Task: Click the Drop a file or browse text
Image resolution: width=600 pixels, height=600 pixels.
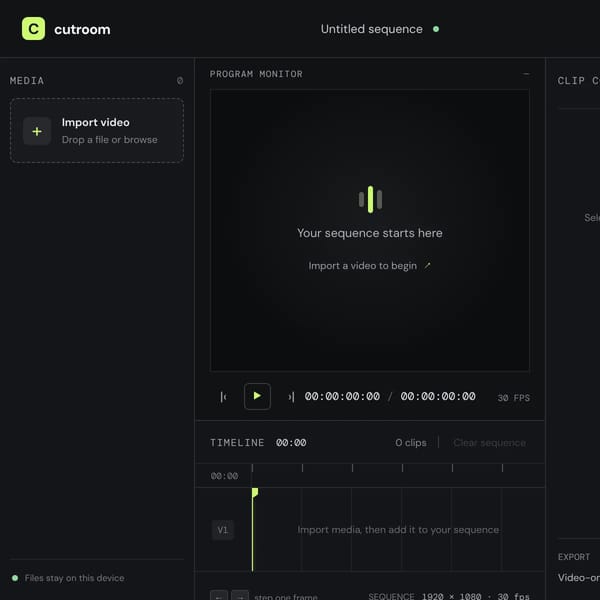Action: click(109, 140)
